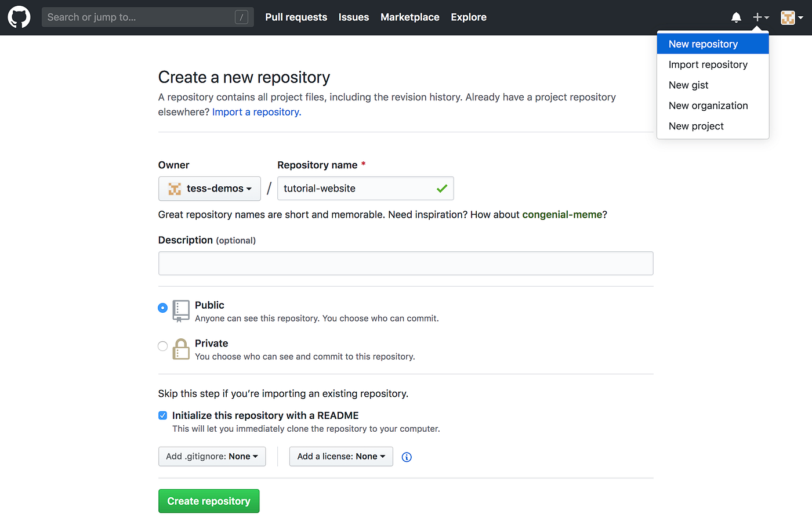Click the slash shortcut key icon
Screen dimensions: 812x528
241,17
